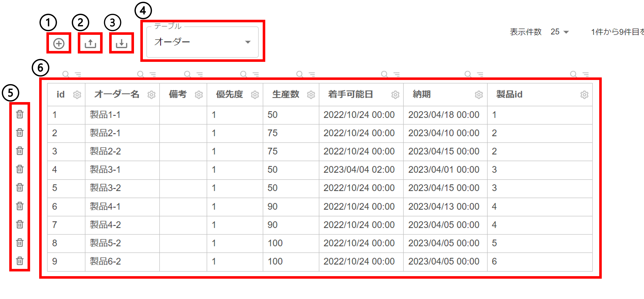Click search icon above 着手可能日 column
The height and width of the screenshot is (299, 644).
[384, 74]
